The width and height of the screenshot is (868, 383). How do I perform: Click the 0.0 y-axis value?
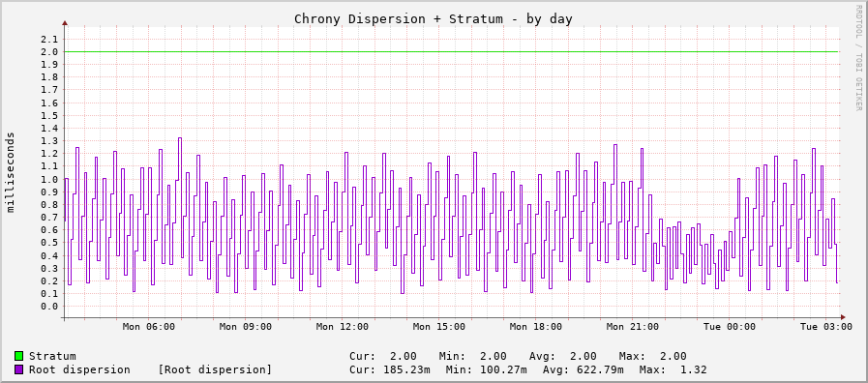click(x=49, y=307)
